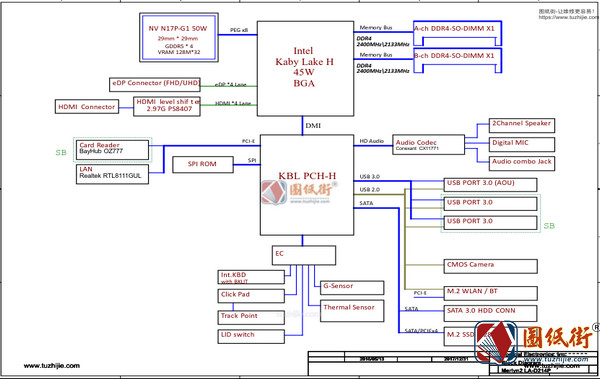The image size is (600, 379).
Task: Click the A-ch DDR4-SO-DIMM X1 slot
Action: click(x=458, y=34)
